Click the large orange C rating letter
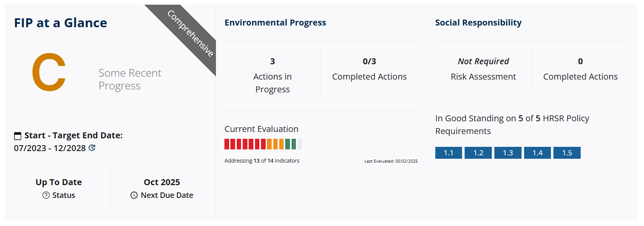 [49, 73]
